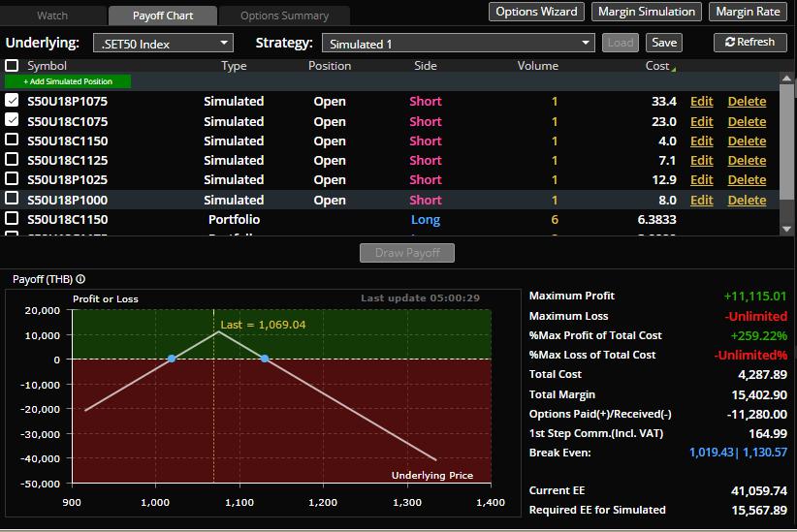This screenshot has height=532, width=797.
Task: Click the Refresh button
Action: (750, 43)
